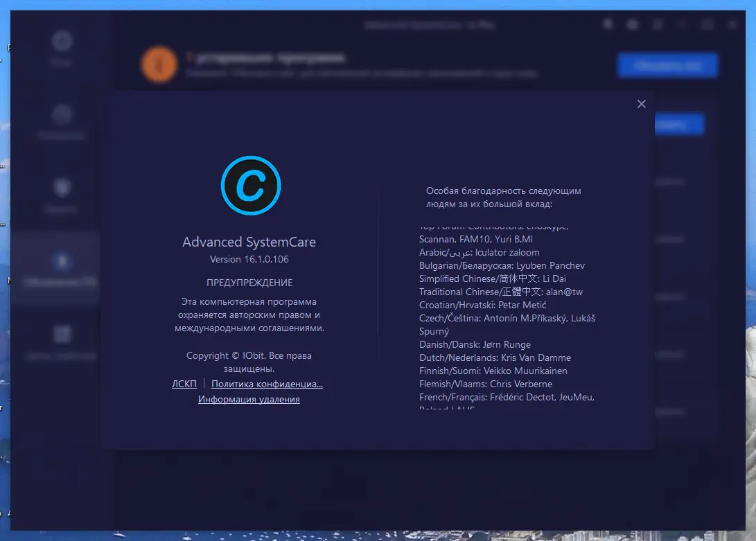Click the Copyright © IObit notice text
Image resolution: width=756 pixels, height=541 pixels.
click(249, 362)
